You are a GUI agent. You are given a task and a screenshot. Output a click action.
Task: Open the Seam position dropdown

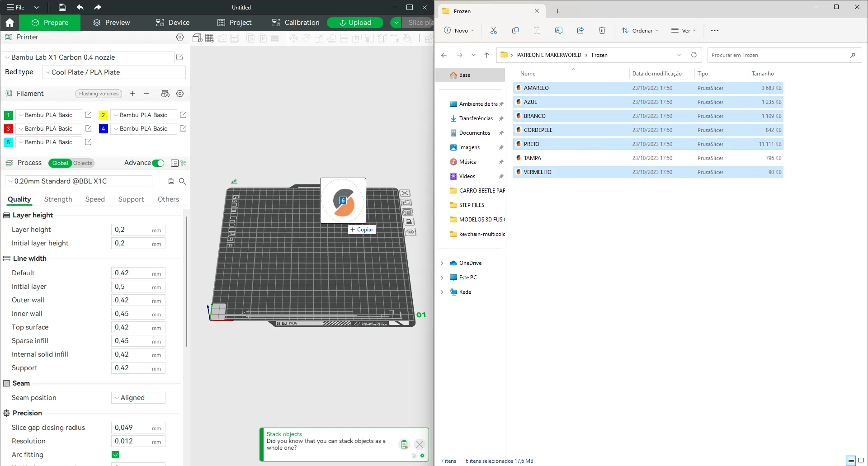138,398
